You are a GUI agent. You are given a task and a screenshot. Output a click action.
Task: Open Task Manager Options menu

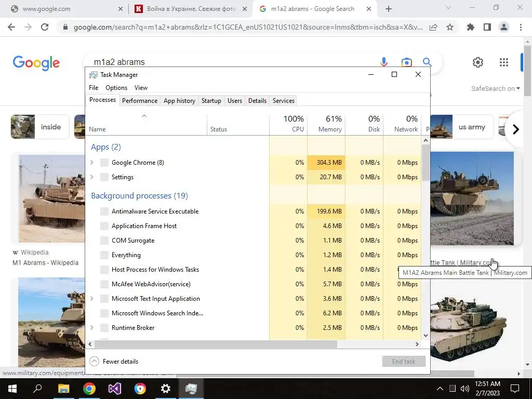(116, 87)
